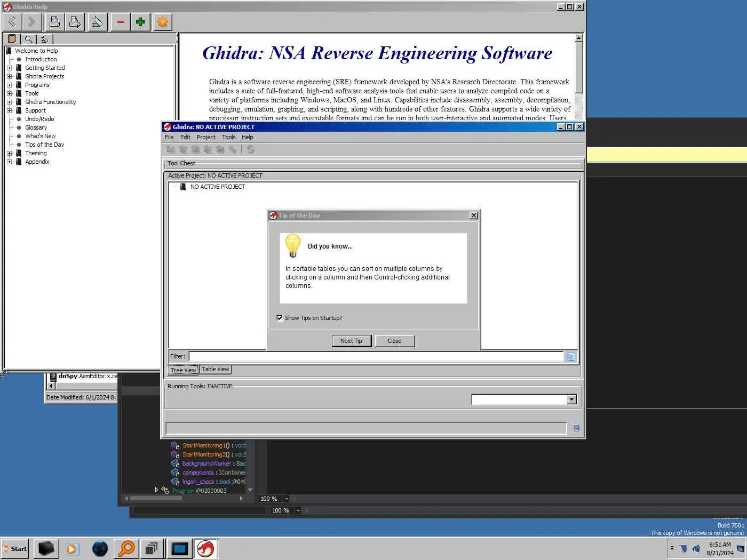Open the Help menu in Ghidra
Screen dimensions: 747x560
[247, 137]
